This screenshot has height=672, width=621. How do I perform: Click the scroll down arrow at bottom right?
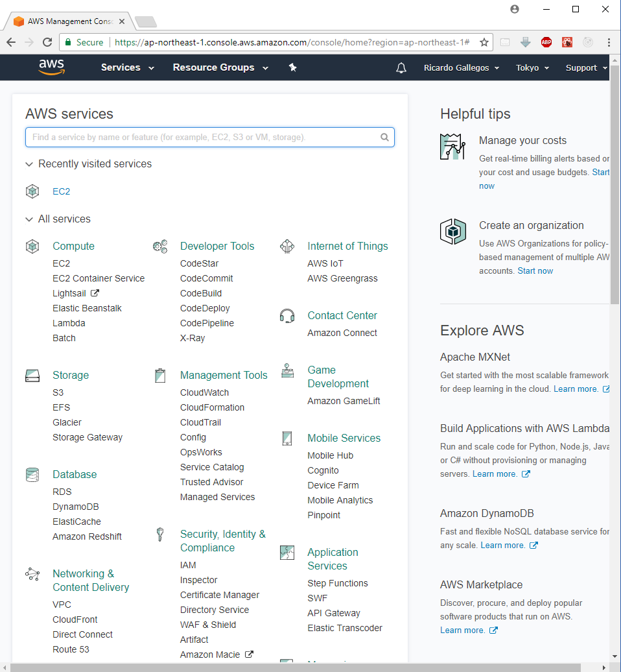coord(615,656)
